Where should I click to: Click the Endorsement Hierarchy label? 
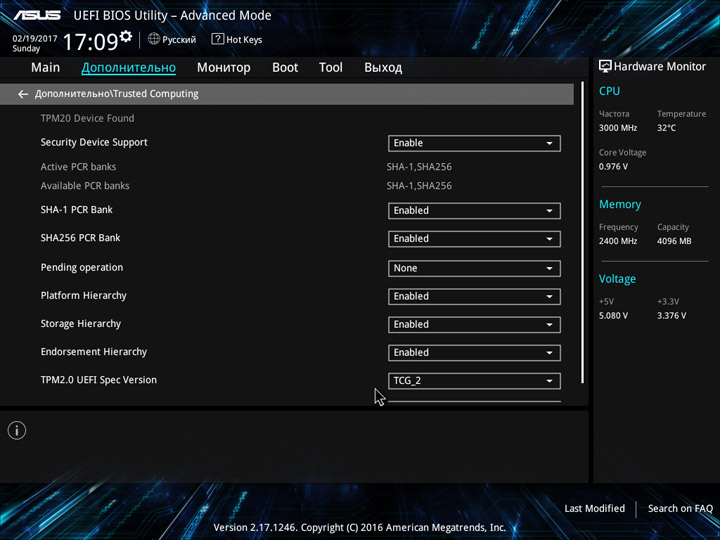coord(94,352)
